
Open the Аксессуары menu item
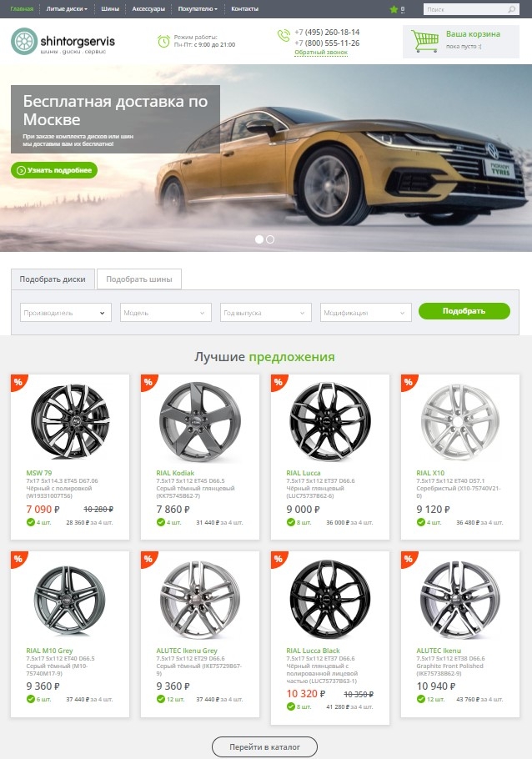148,8
